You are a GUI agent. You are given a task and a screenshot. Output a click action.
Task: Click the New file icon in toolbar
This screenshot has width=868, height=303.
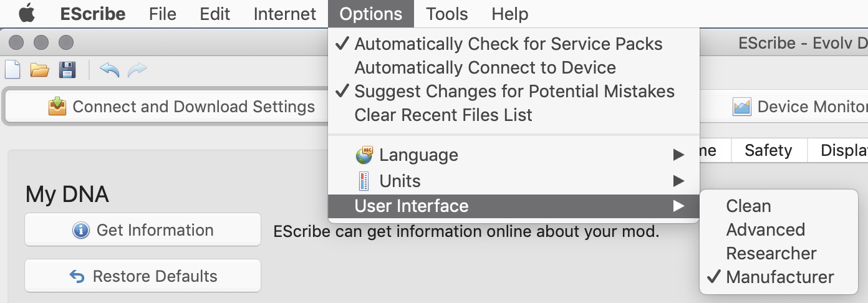coord(12,69)
